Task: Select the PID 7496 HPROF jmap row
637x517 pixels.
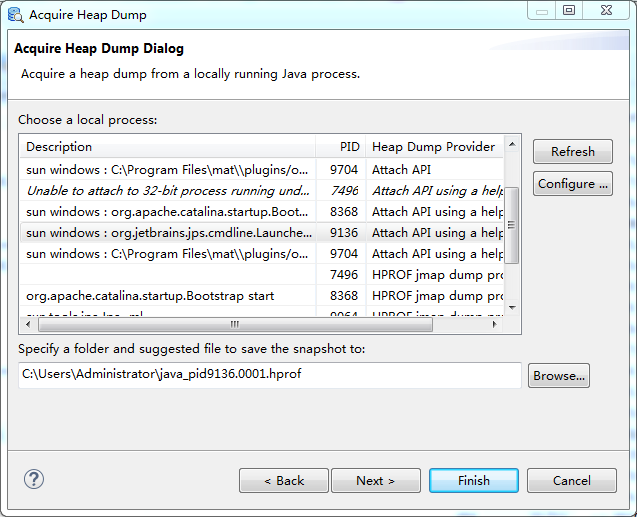Action: click(x=262, y=275)
